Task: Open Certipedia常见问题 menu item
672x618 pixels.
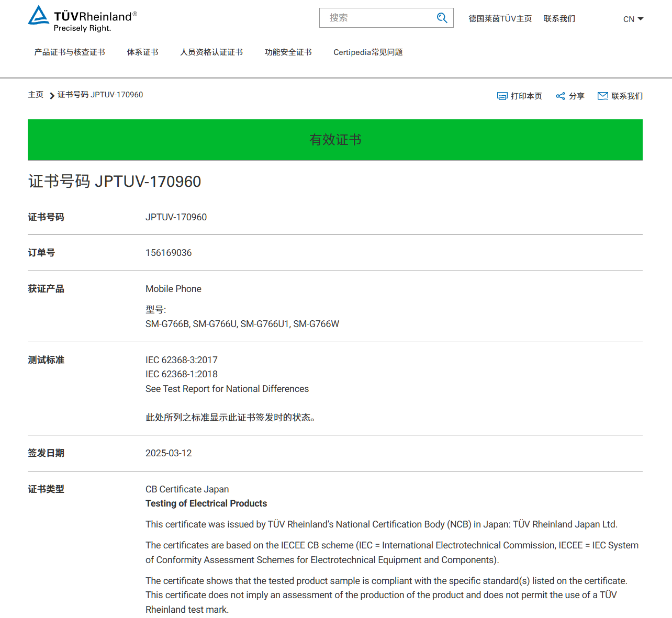Action: click(x=368, y=52)
